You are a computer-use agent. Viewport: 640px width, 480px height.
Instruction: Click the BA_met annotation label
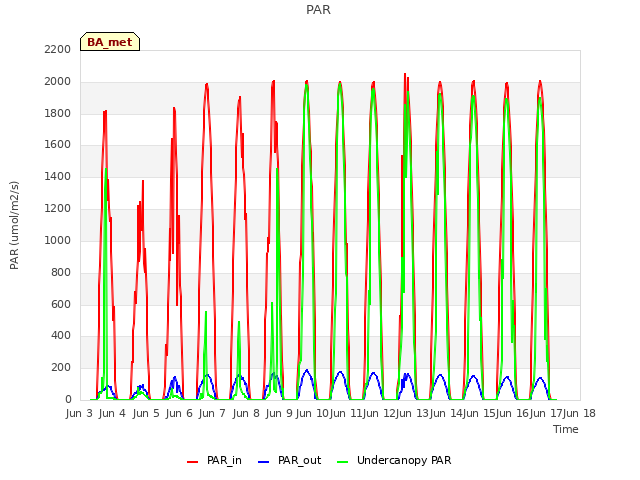pos(110,42)
